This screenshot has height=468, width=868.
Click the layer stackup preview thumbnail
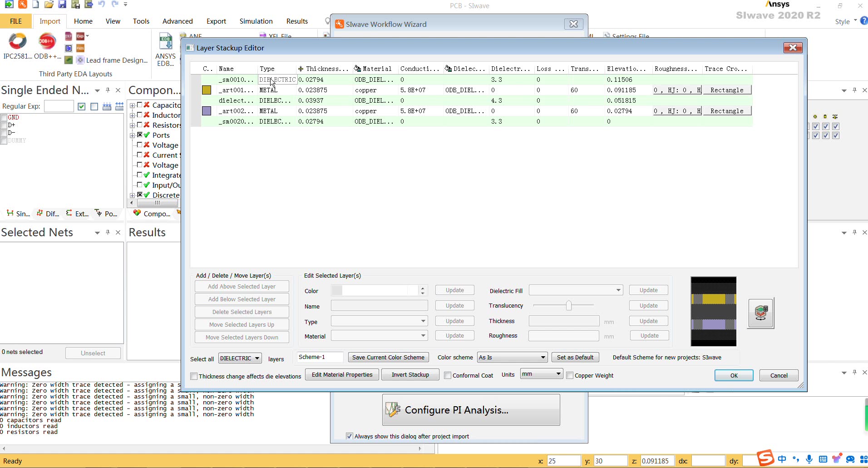pyautogui.click(x=714, y=312)
